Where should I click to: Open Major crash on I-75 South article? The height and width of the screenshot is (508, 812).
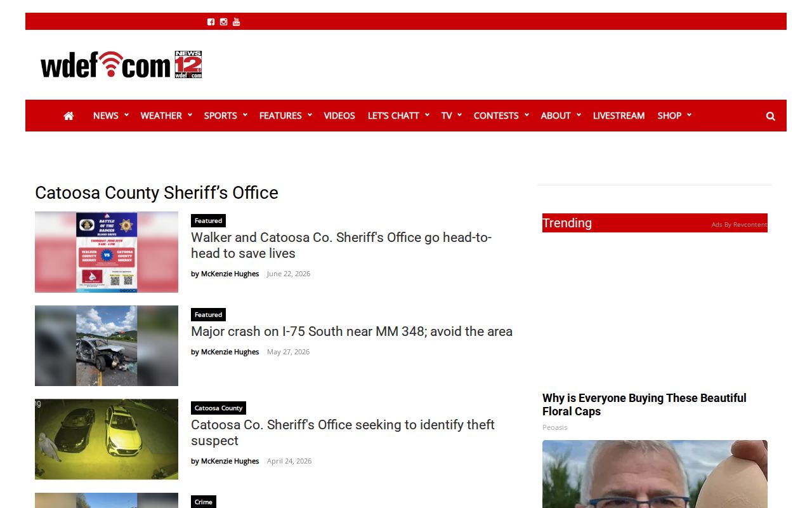click(x=351, y=331)
